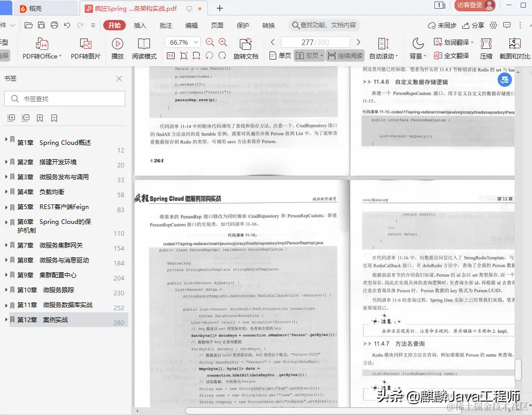Select 插入 ribbon tab
This screenshot has width=532, height=415.
pyautogui.click(x=140, y=25)
